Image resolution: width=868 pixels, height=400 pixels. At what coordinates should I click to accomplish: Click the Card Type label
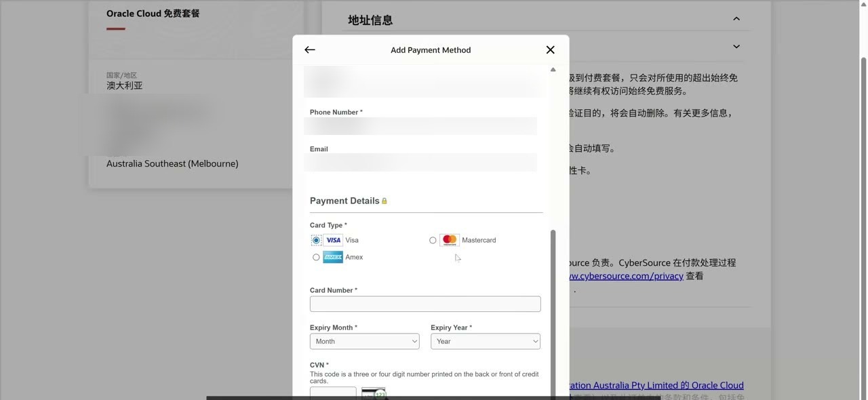click(328, 225)
